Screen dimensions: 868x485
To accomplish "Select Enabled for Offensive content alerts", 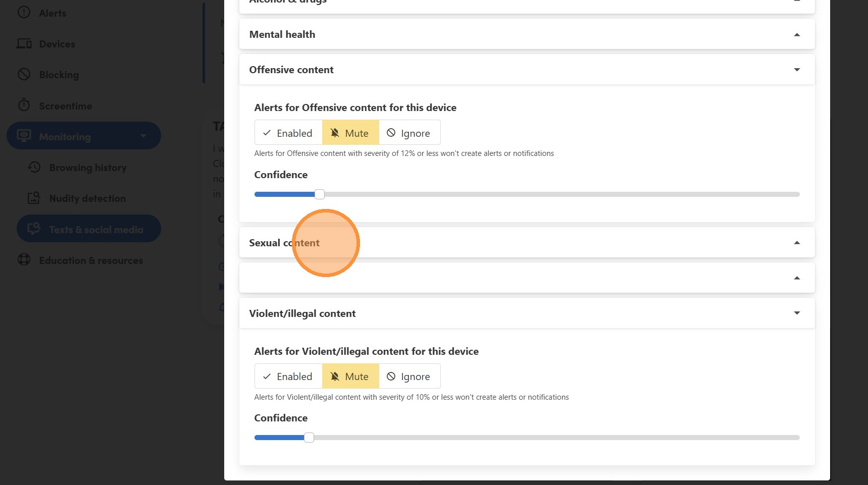I will click(x=288, y=133).
